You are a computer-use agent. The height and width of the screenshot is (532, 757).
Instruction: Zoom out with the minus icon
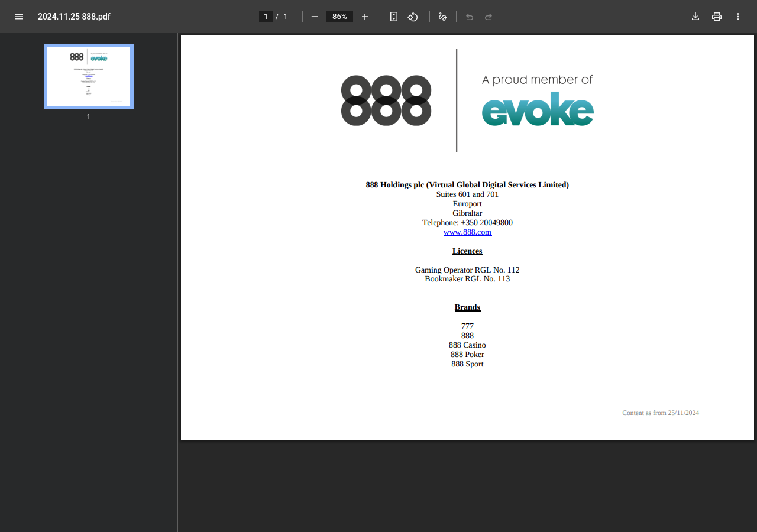coord(315,17)
